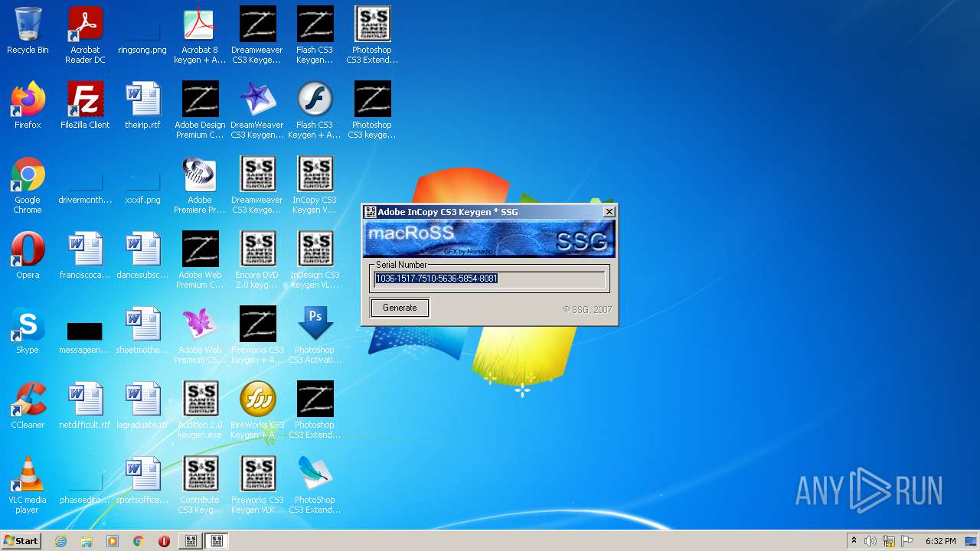Select the xxxif.png file icon
This screenshot has height=551, width=980.
coord(142,187)
